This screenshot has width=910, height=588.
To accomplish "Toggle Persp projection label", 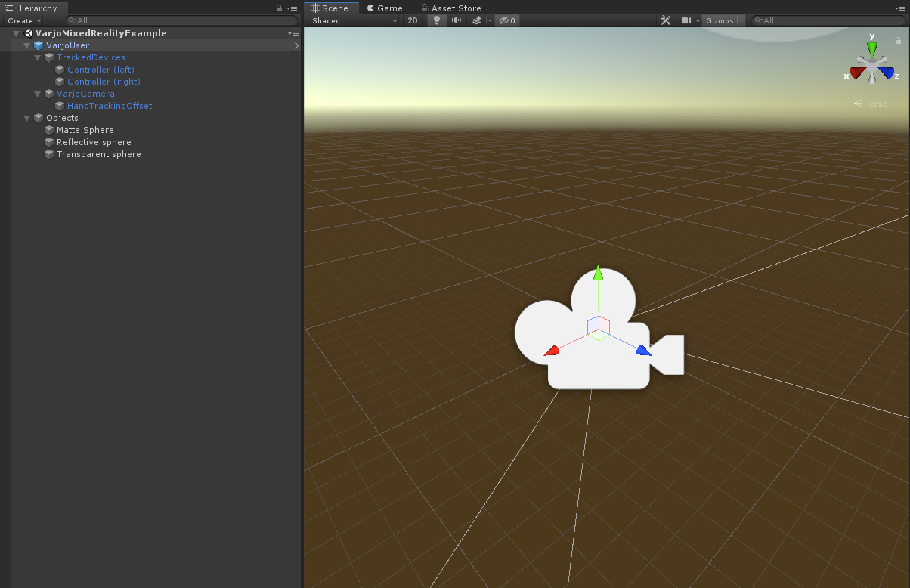I will [871, 104].
